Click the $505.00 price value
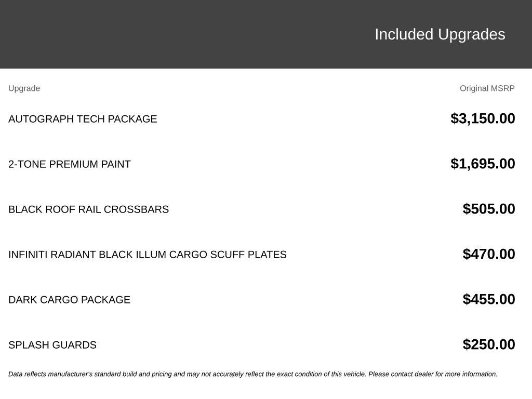532x399 pixels. pyautogui.click(x=488, y=209)
